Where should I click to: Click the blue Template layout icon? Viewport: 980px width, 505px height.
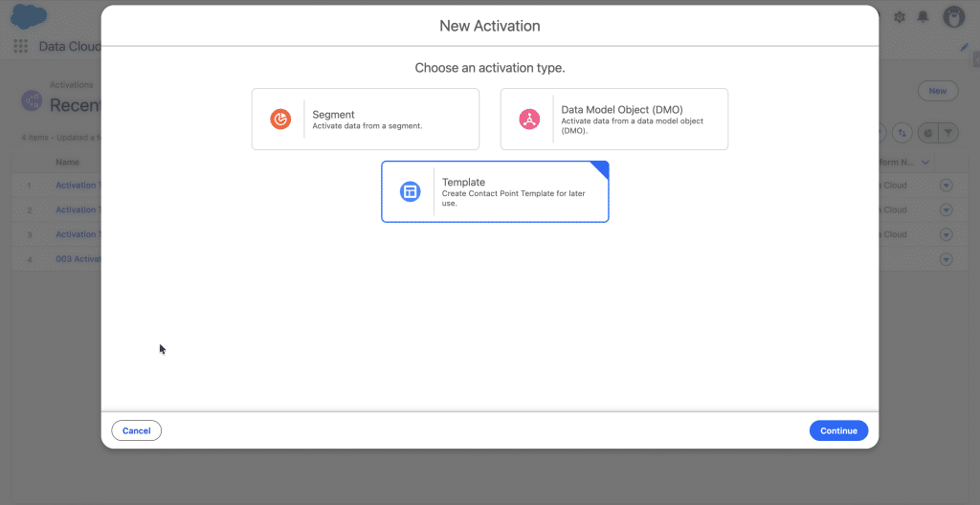(x=410, y=191)
